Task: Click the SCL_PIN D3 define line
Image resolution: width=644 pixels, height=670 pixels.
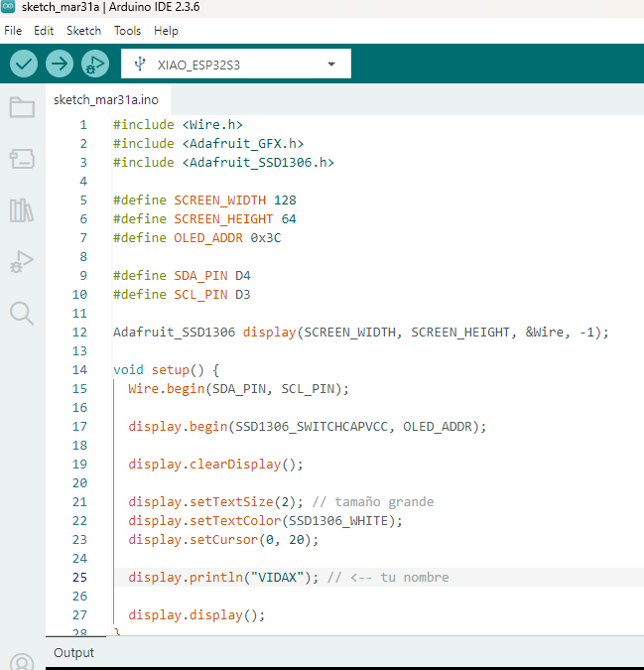Action: click(182, 295)
